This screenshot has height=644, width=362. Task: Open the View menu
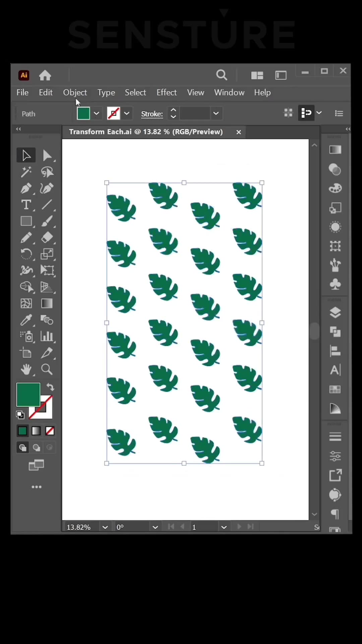196,92
